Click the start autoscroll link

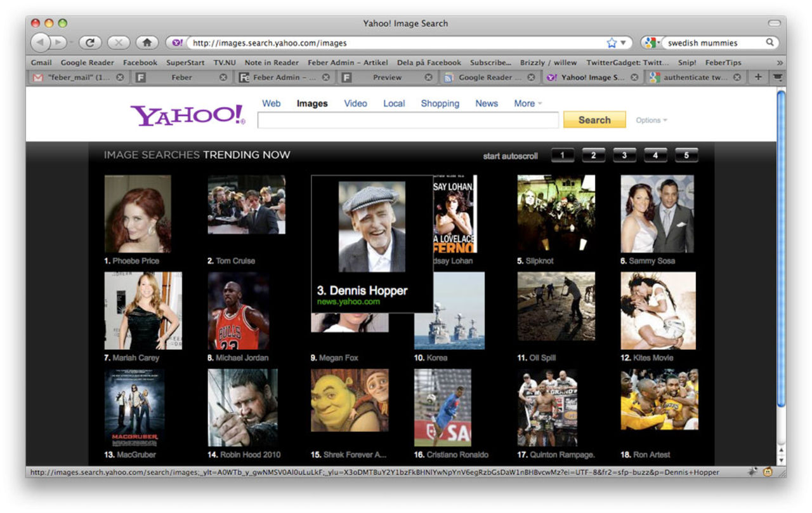click(509, 155)
